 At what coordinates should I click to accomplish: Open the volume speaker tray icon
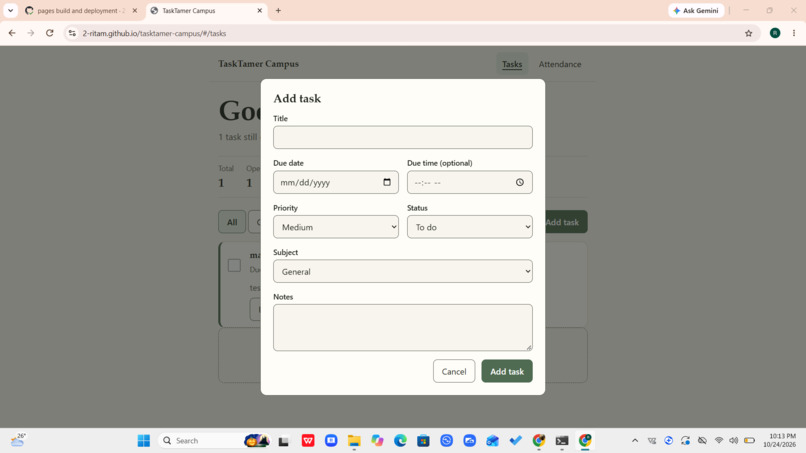click(x=734, y=441)
